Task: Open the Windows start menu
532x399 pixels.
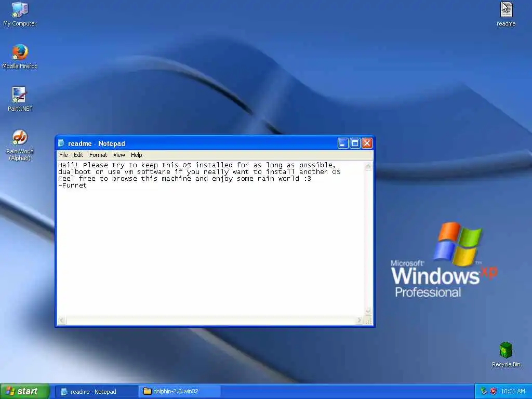Action: point(25,391)
